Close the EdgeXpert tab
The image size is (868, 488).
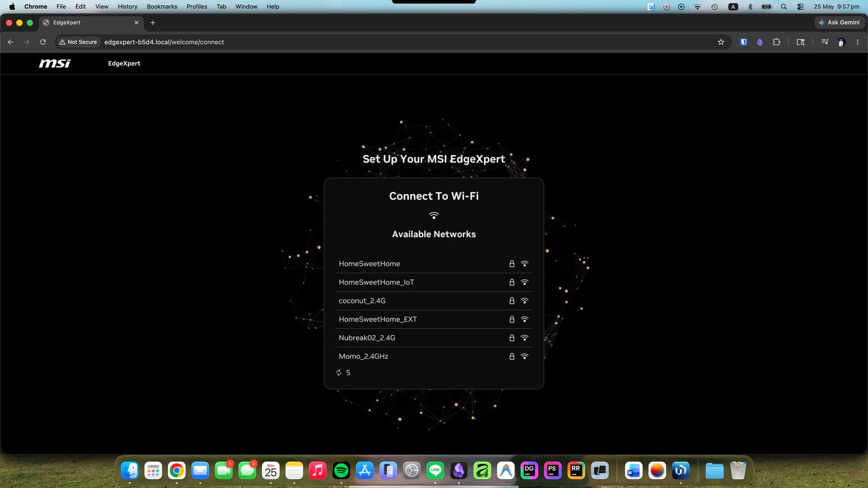[136, 23]
